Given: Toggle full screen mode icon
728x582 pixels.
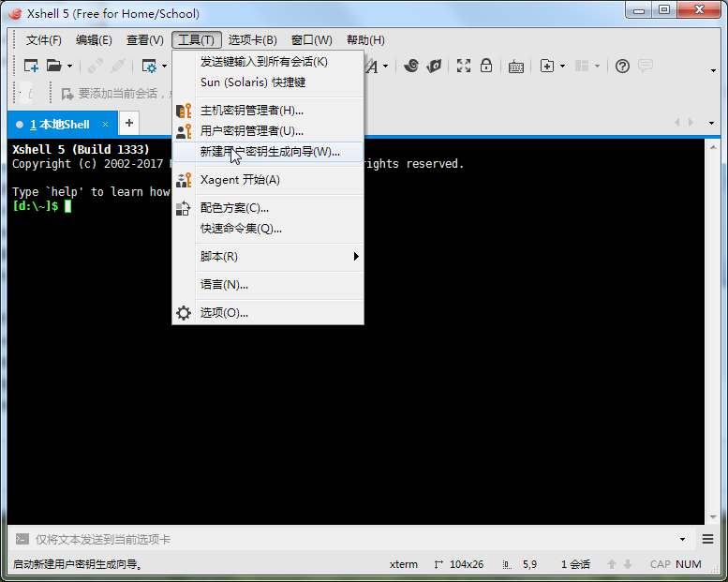Looking at the screenshot, I should tap(464, 66).
